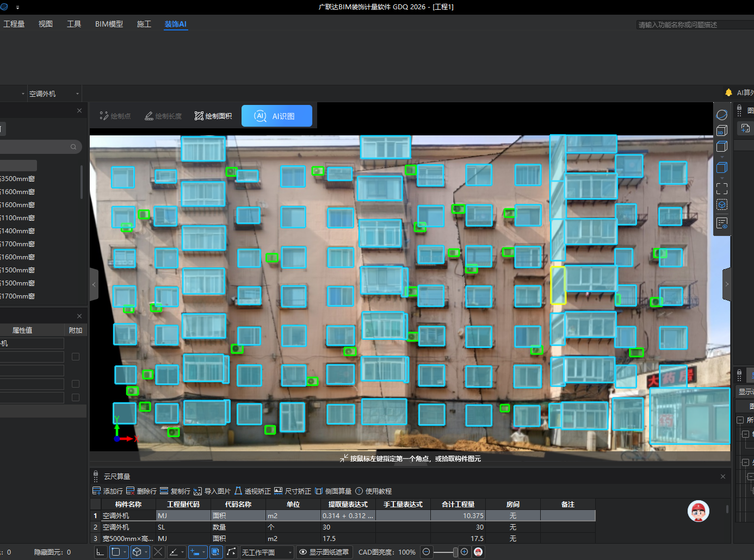Select the 绘制面积 draw area button
The width and height of the screenshot is (754, 560).
(213, 116)
